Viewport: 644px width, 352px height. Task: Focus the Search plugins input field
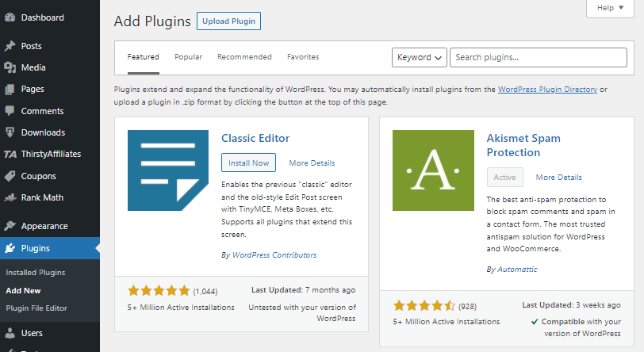(539, 58)
